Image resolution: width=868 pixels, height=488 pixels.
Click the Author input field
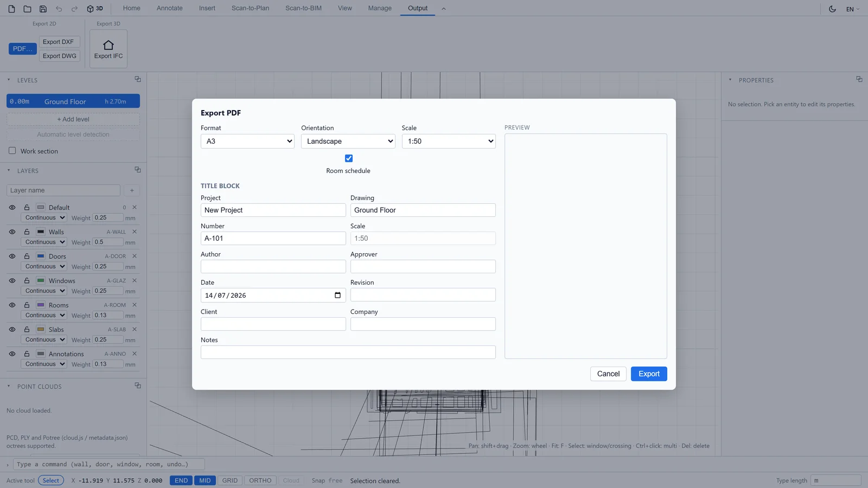273,266
